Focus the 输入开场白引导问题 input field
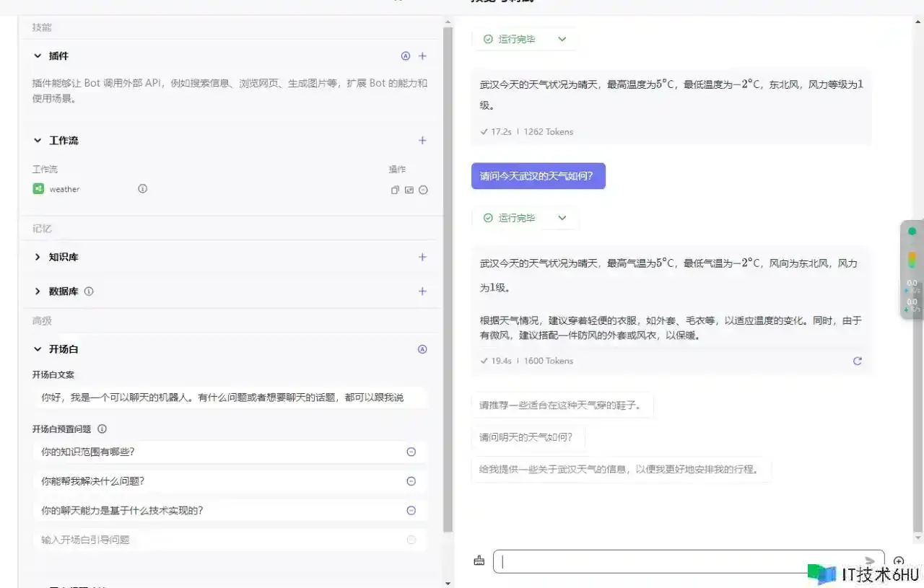The width and height of the screenshot is (924, 588). [217, 540]
